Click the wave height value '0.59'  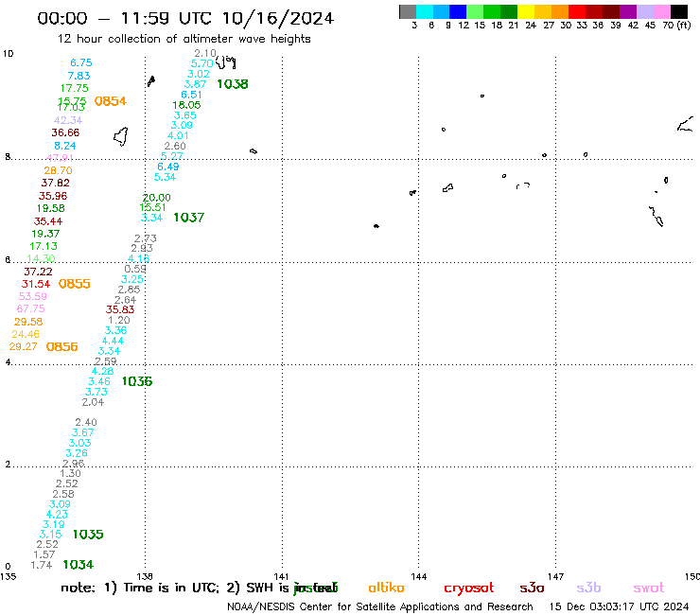click(135, 269)
